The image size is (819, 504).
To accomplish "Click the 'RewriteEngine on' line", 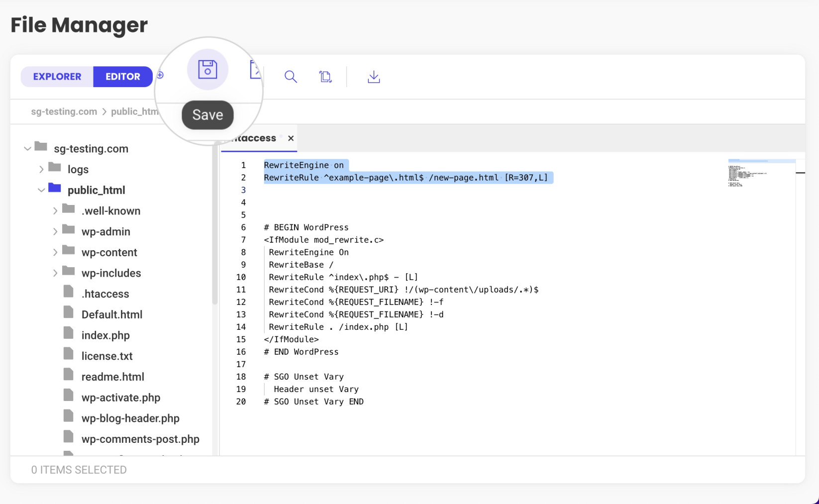I will click(304, 165).
